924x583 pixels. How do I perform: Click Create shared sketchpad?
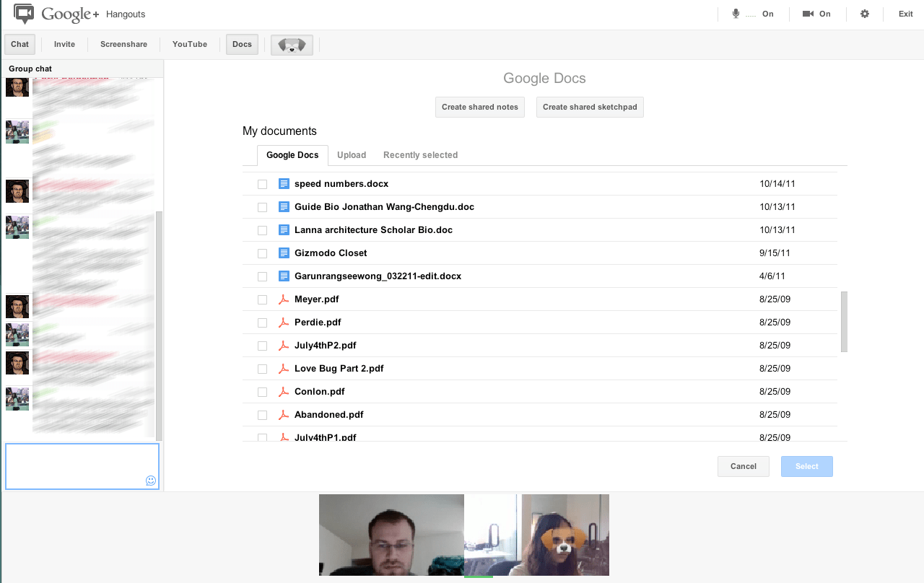pos(590,107)
